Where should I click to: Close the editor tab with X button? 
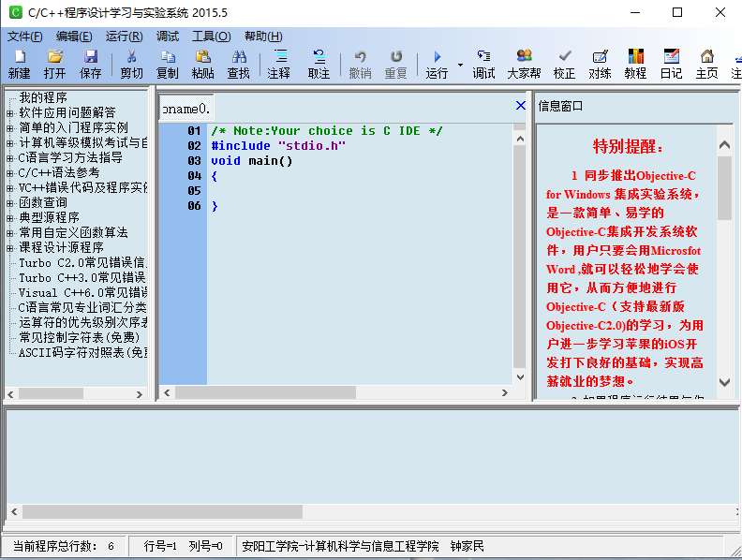(521, 106)
